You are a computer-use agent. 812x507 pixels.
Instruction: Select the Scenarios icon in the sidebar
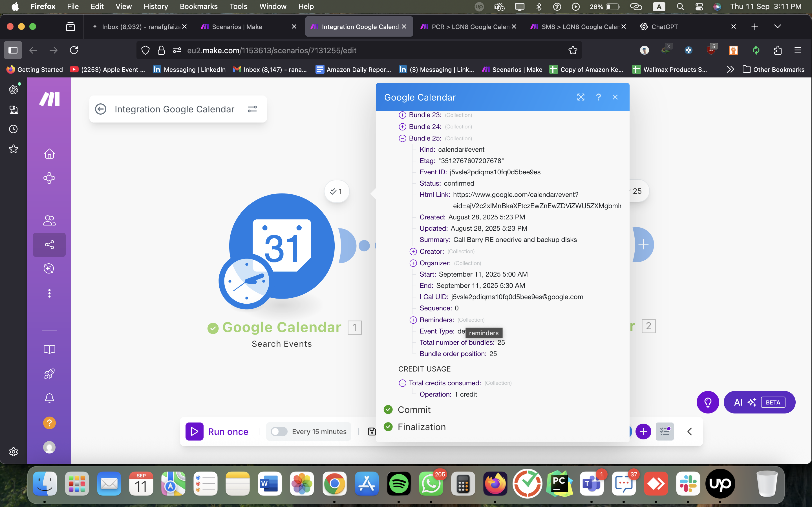click(49, 178)
